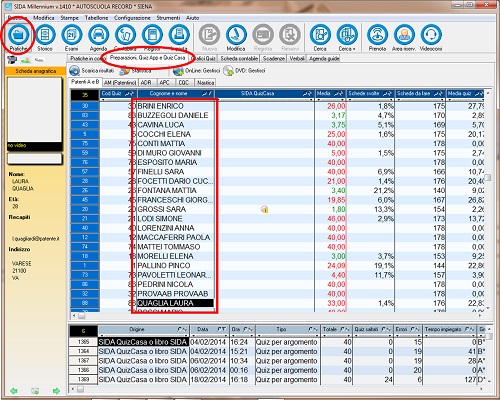500x400 pixels.
Task: Click the Cerca toolbar icon
Action: [320, 35]
